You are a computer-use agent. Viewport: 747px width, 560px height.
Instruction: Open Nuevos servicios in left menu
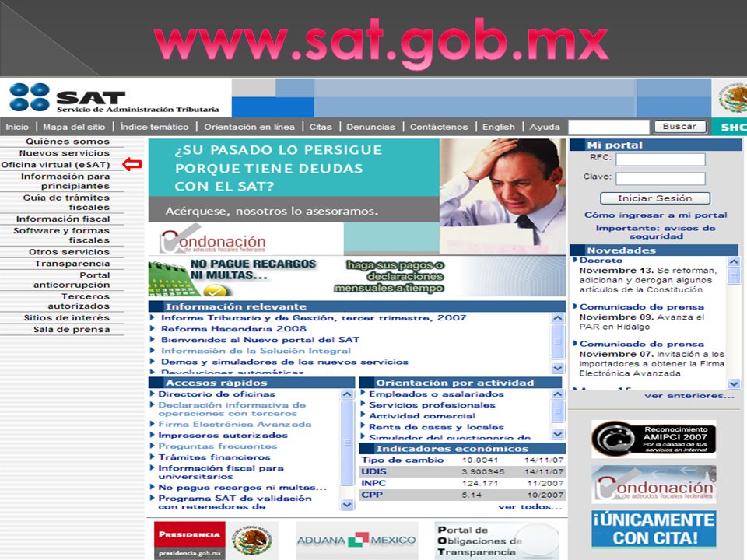65,153
